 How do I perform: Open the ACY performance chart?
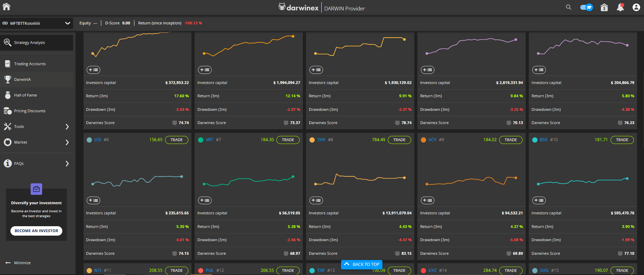click(x=471, y=181)
